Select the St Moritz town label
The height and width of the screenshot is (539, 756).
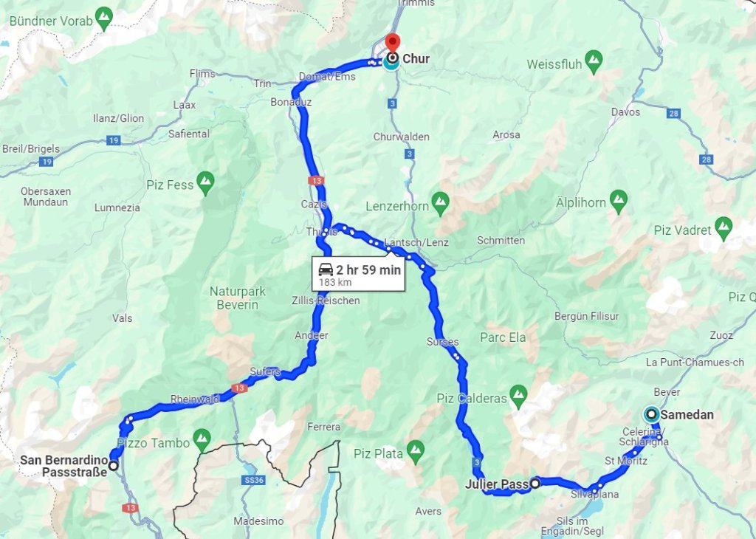pyautogui.click(x=626, y=461)
